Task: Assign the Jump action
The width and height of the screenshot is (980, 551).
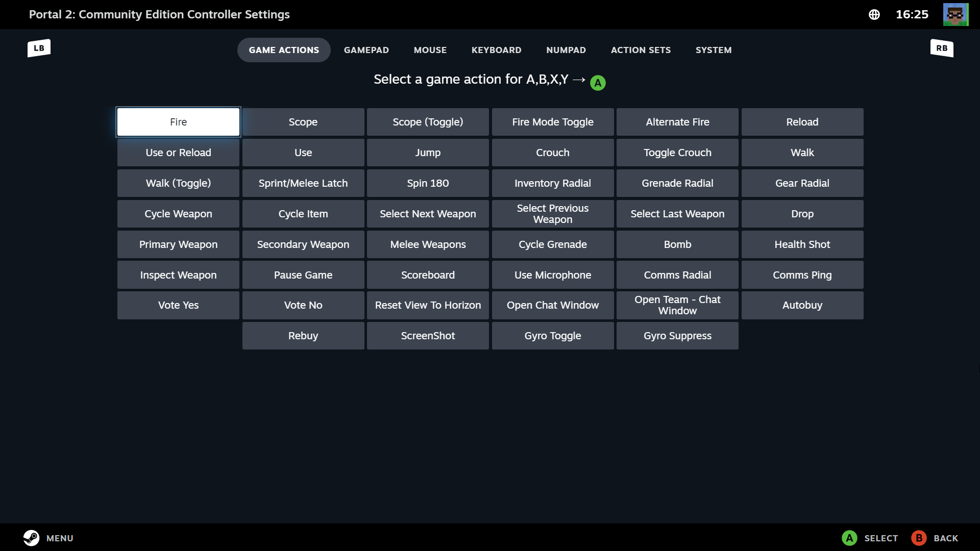Action: pyautogui.click(x=428, y=153)
